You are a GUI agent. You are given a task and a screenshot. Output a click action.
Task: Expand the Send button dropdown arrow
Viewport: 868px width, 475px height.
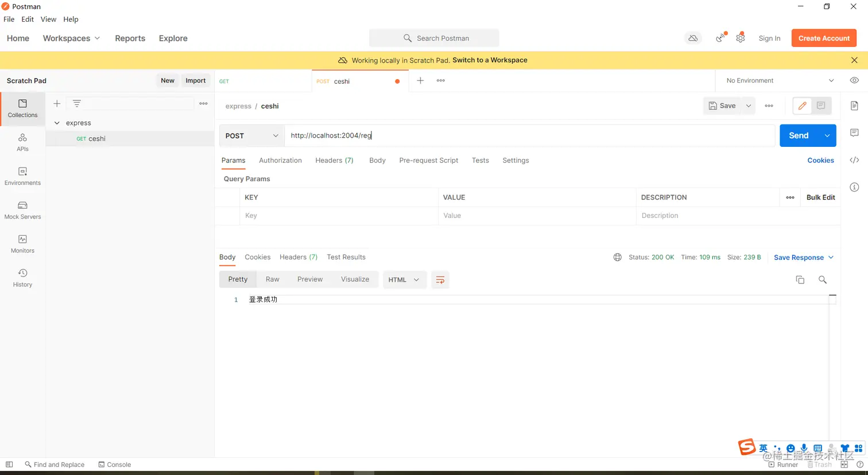(x=827, y=135)
